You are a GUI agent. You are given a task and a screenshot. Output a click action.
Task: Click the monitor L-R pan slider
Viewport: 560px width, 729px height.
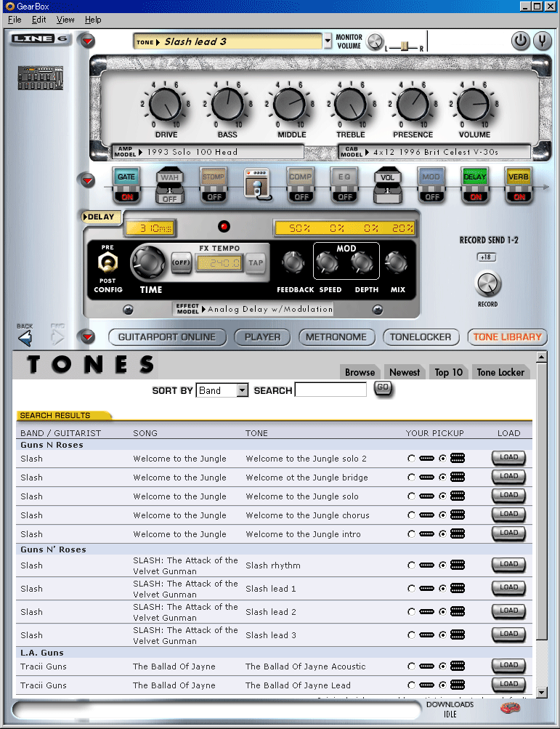(x=404, y=47)
